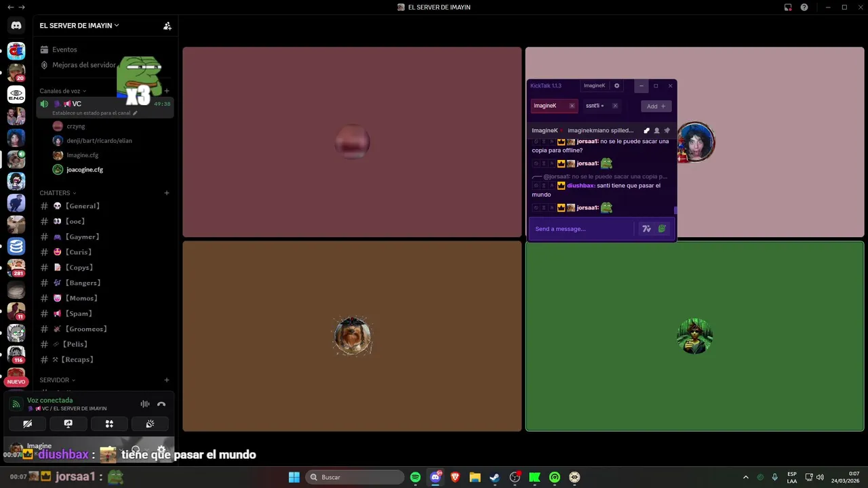Open voice connection details signal icon
This screenshot has width=868, height=488.
point(16,404)
